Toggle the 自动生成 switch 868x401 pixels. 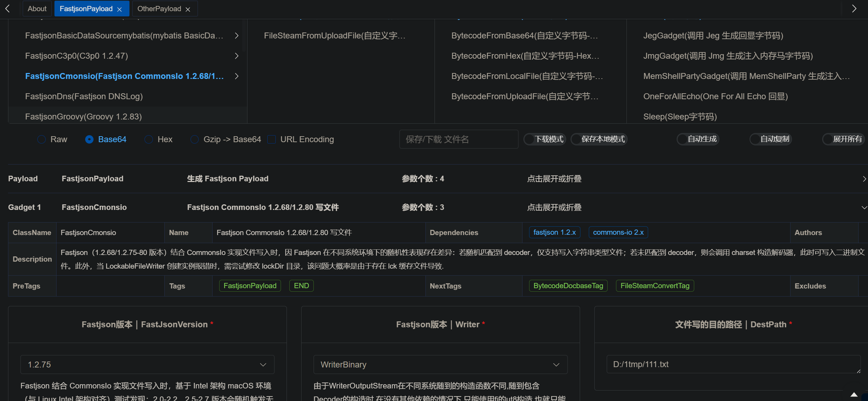click(698, 139)
